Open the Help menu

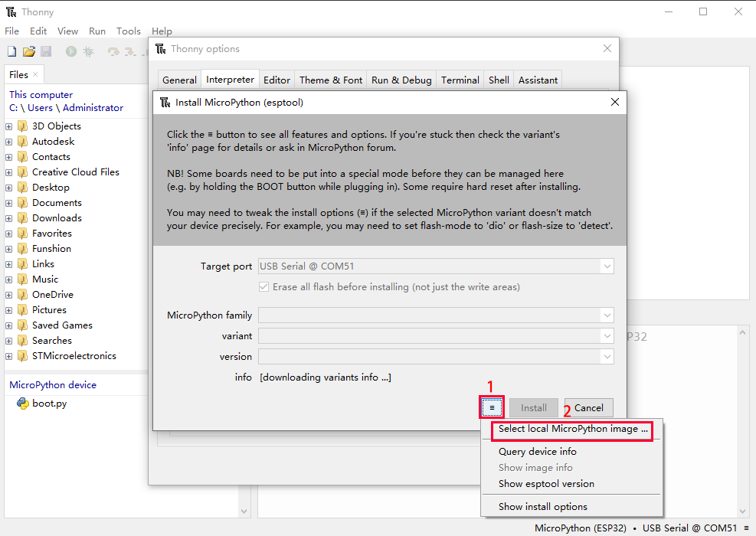tap(162, 31)
